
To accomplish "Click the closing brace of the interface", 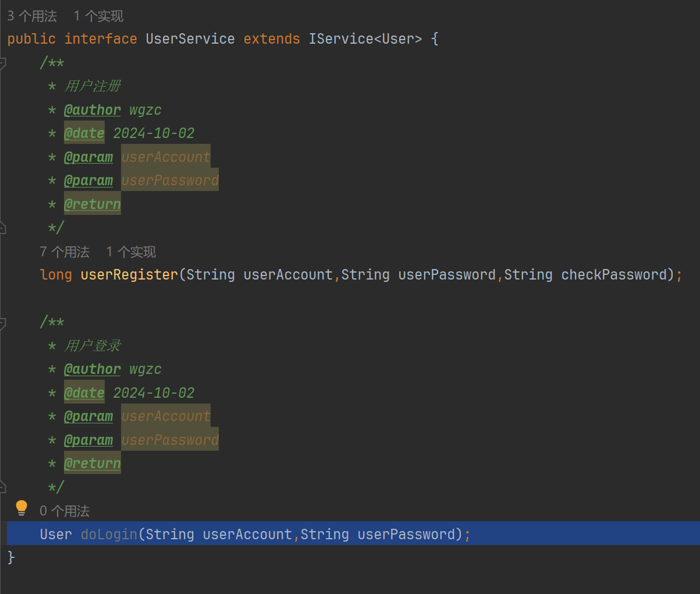I will (11, 557).
